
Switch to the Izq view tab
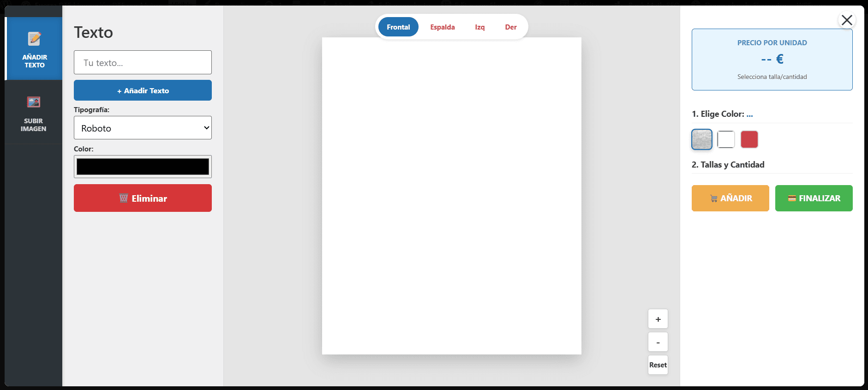pos(480,27)
